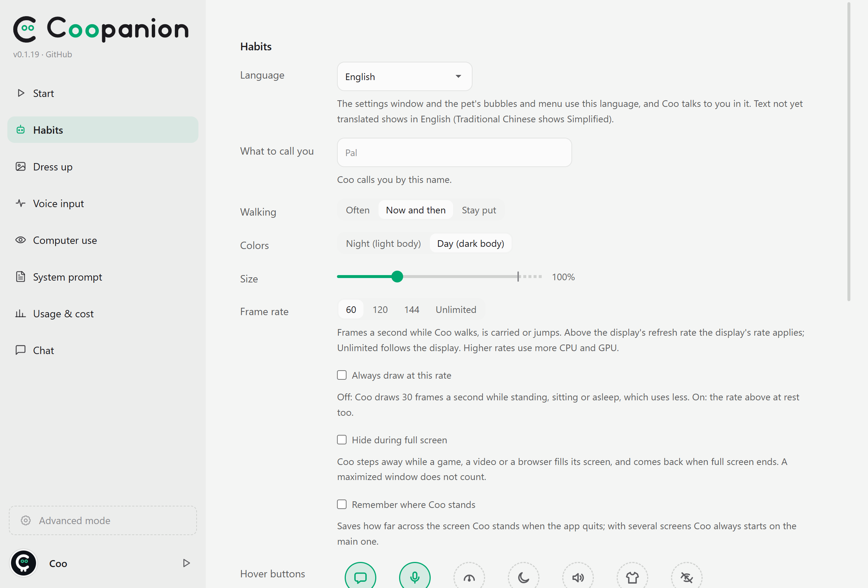The height and width of the screenshot is (588, 868).
Task: Click the What to call you field
Action: tap(454, 153)
